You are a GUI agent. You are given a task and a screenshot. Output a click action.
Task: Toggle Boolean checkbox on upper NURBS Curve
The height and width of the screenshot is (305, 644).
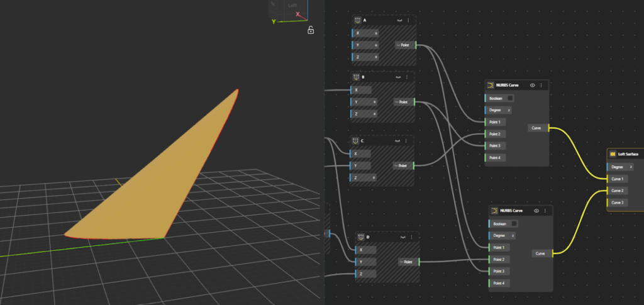click(510, 98)
